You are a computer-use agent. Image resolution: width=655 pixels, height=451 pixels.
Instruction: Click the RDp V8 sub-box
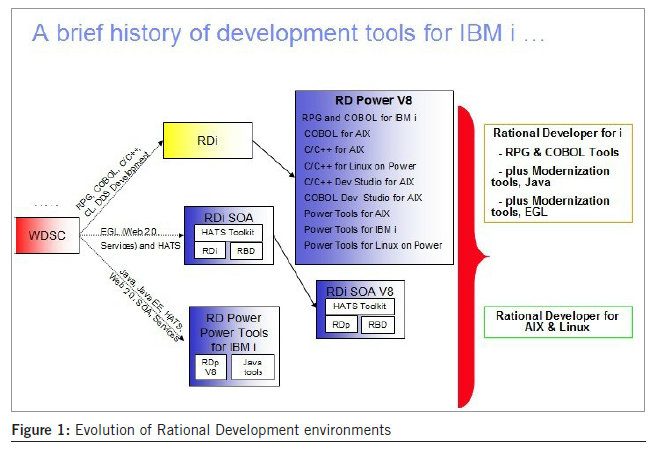pos(211,367)
